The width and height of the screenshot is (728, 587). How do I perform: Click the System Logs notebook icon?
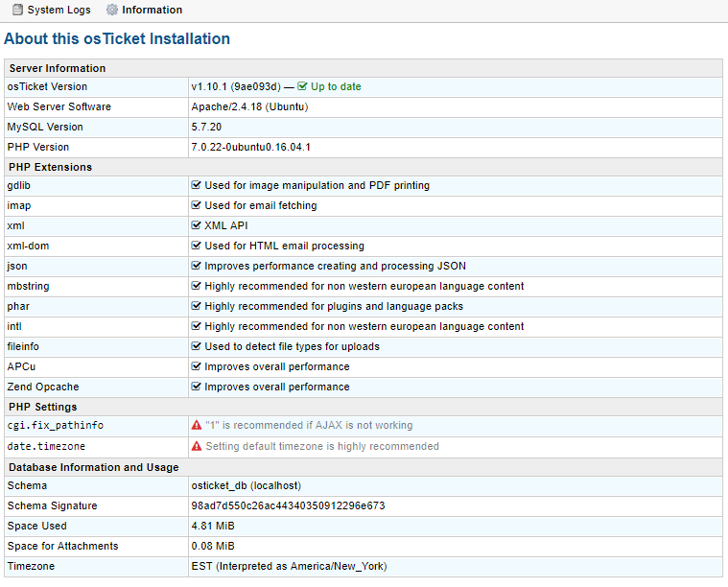tap(17, 10)
